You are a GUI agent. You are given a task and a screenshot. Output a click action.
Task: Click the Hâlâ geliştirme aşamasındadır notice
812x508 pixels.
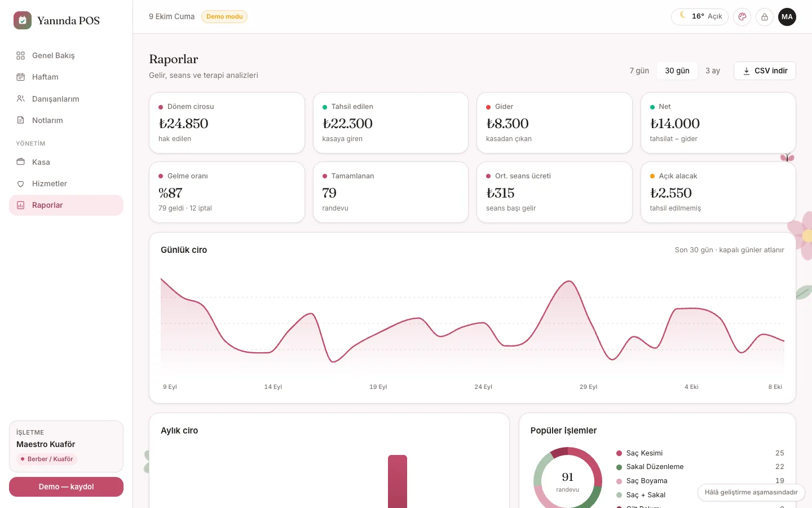tap(751, 492)
